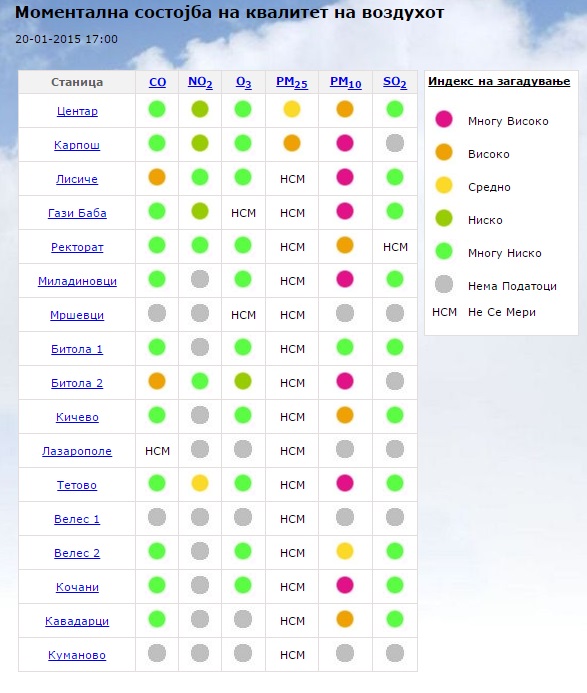Click the orange CO dot for Лисиче

[157, 177]
